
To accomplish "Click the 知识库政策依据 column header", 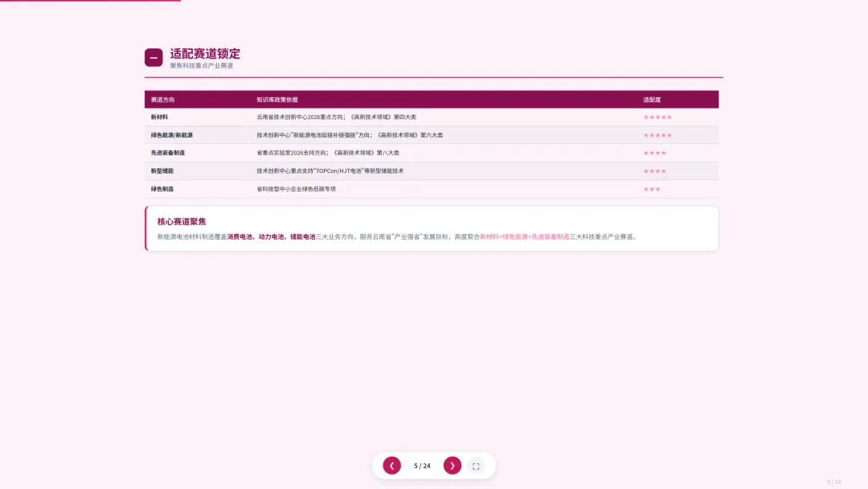I will click(x=277, y=100).
